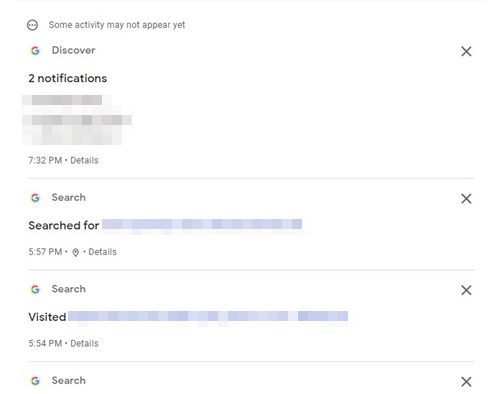View Details for the 7:32 PM entry
500x394 pixels.
point(84,160)
